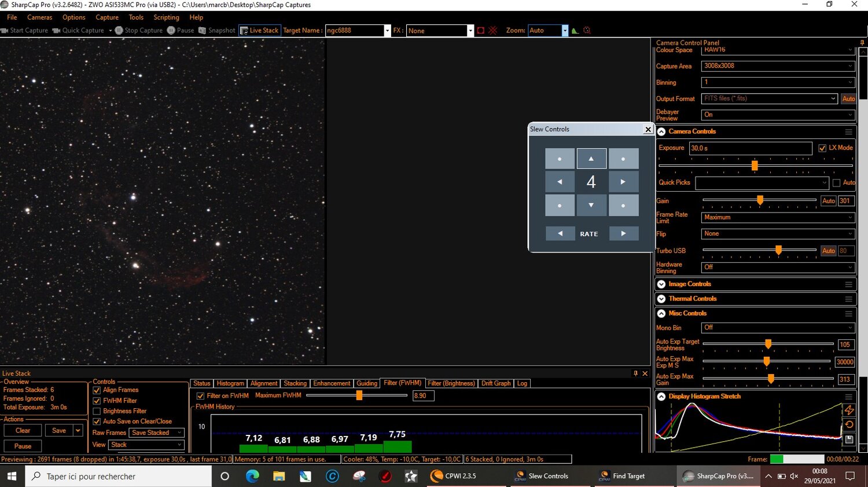This screenshot has width=868, height=487.
Task: Toggle the FWHM Filter checkbox
Action: (97, 401)
